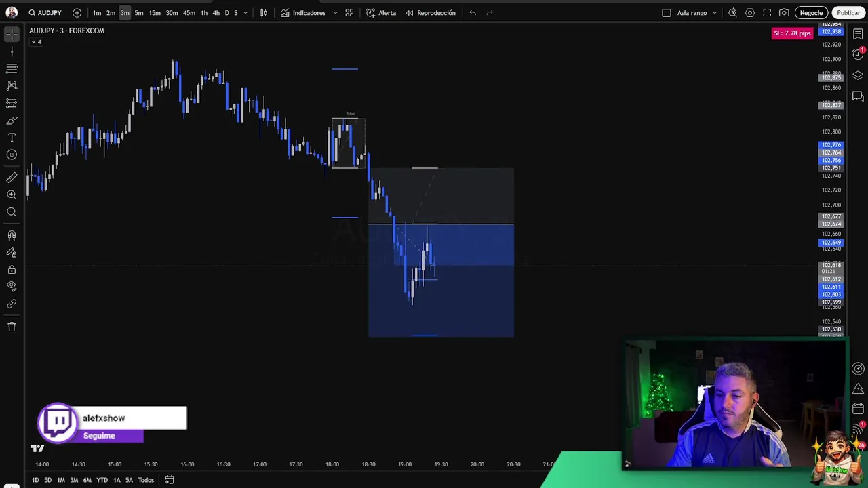This screenshot has height=488, width=868.
Task: Open the watchlist panel
Action: coord(858,34)
